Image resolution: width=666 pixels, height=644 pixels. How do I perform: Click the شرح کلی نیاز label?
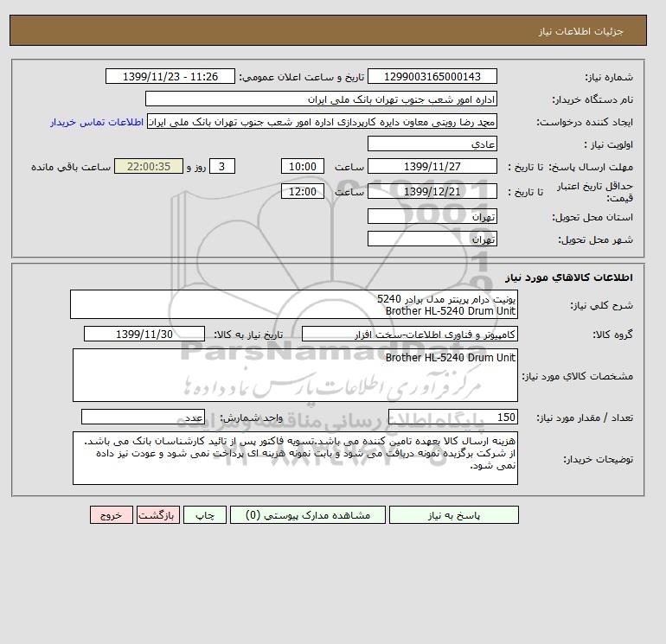(x=601, y=305)
